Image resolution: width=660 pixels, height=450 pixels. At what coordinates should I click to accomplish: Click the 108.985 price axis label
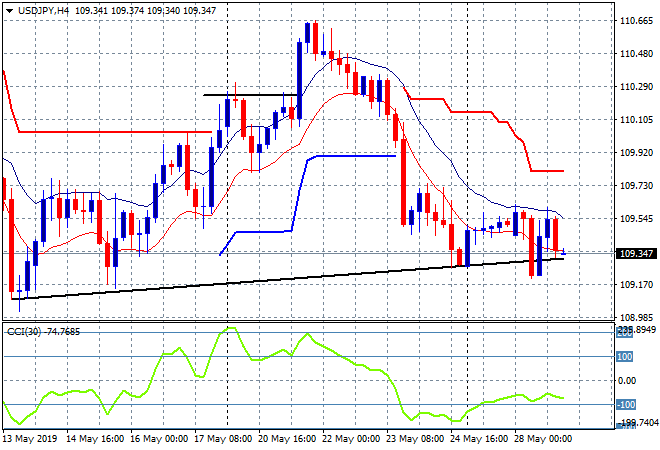click(636, 317)
